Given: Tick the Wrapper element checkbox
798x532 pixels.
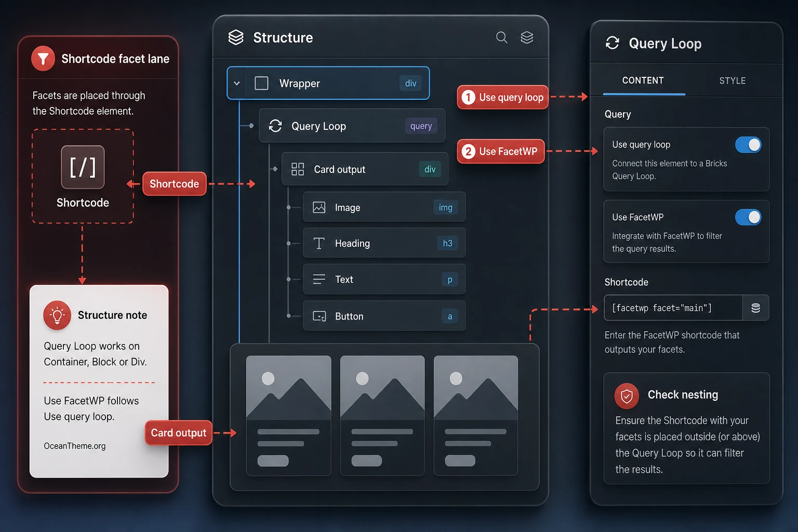Looking at the screenshot, I should [261, 83].
